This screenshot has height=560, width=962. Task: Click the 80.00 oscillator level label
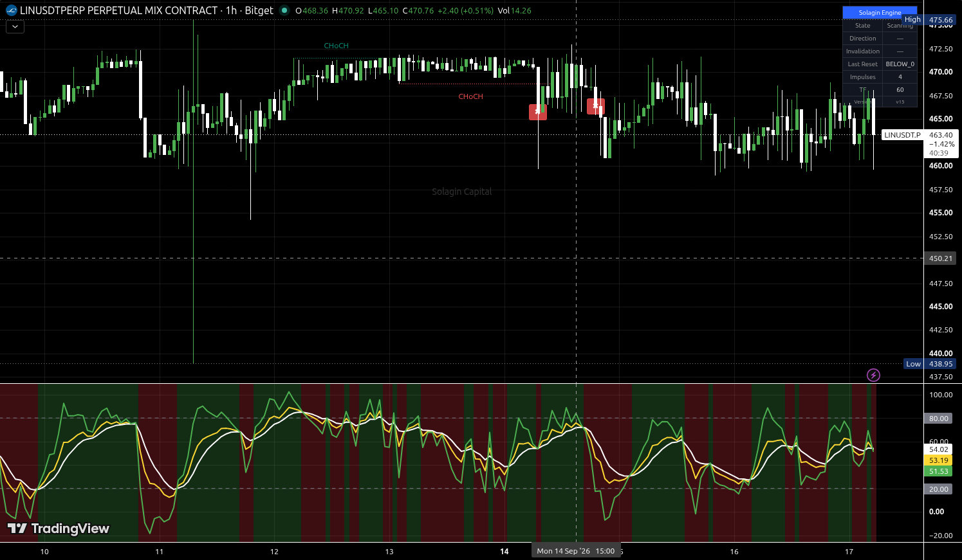click(939, 419)
